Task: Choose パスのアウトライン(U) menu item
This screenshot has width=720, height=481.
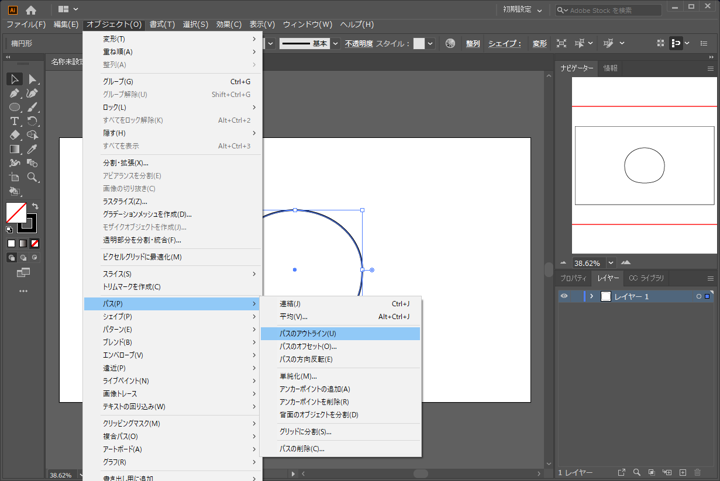Action: coord(340,334)
